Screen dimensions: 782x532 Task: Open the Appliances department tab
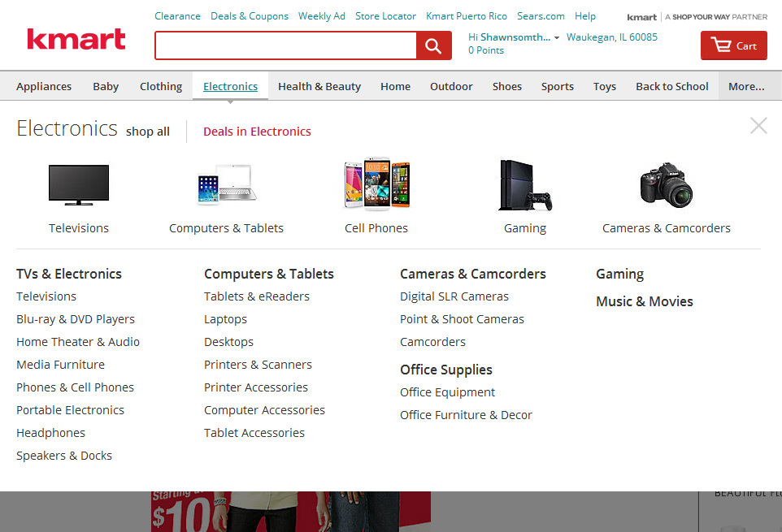44,86
